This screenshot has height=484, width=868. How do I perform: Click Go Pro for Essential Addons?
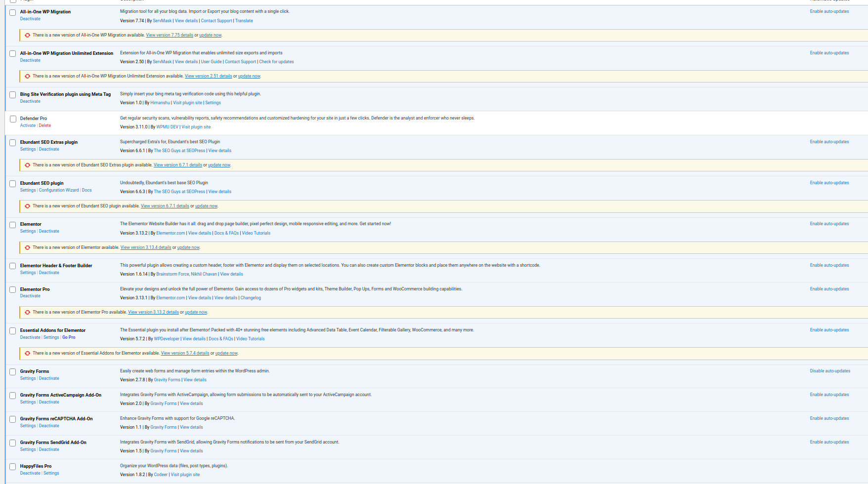click(x=69, y=337)
